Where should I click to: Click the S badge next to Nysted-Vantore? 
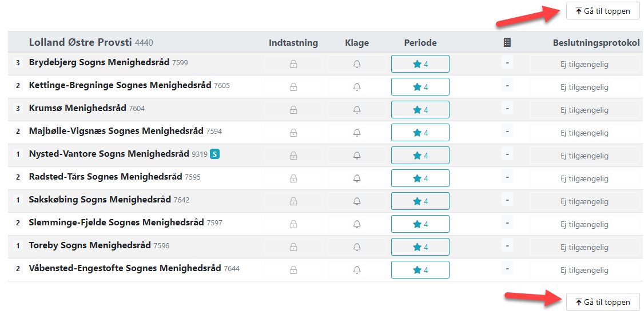pyautogui.click(x=214, y=154)
